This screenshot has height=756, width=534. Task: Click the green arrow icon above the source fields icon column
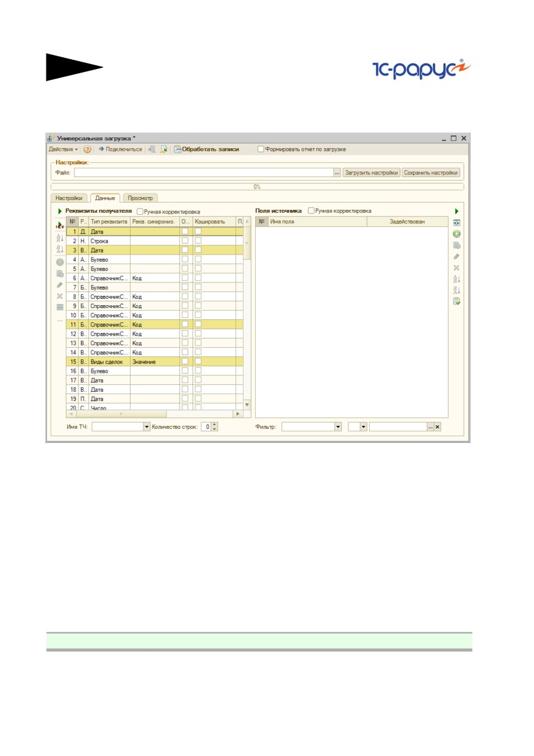(x=456, y=211)
